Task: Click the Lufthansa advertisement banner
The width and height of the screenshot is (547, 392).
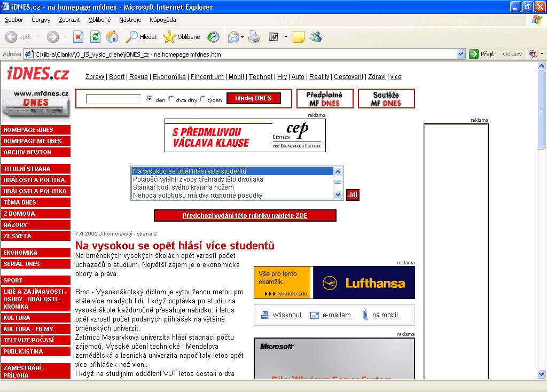Action: tap(334, 283)
